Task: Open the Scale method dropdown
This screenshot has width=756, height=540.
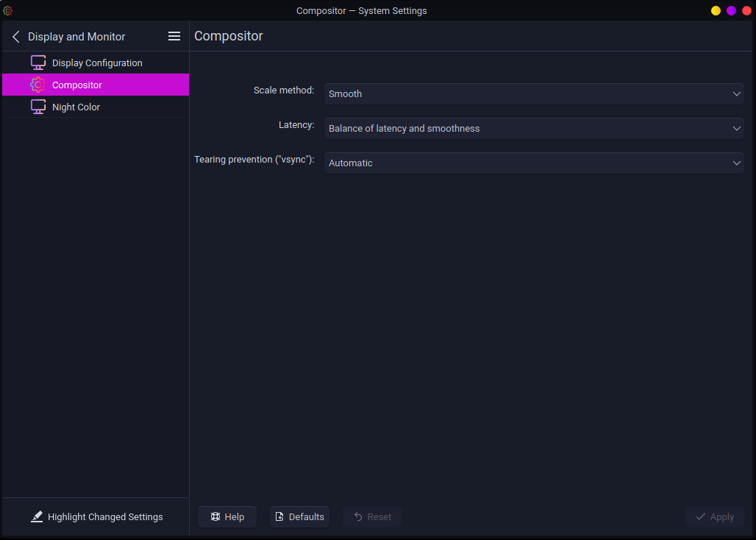Action: 534,94
